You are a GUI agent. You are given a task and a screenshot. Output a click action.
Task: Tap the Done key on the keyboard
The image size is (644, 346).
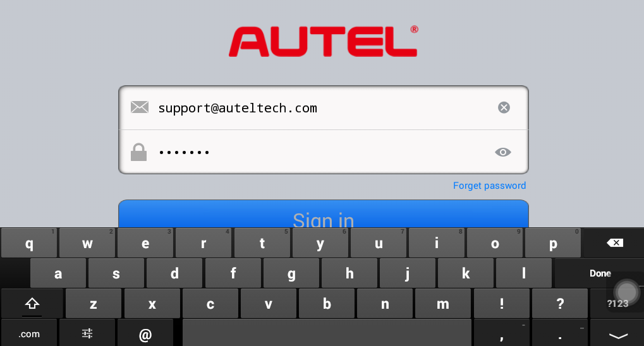(x=600, y=273)
